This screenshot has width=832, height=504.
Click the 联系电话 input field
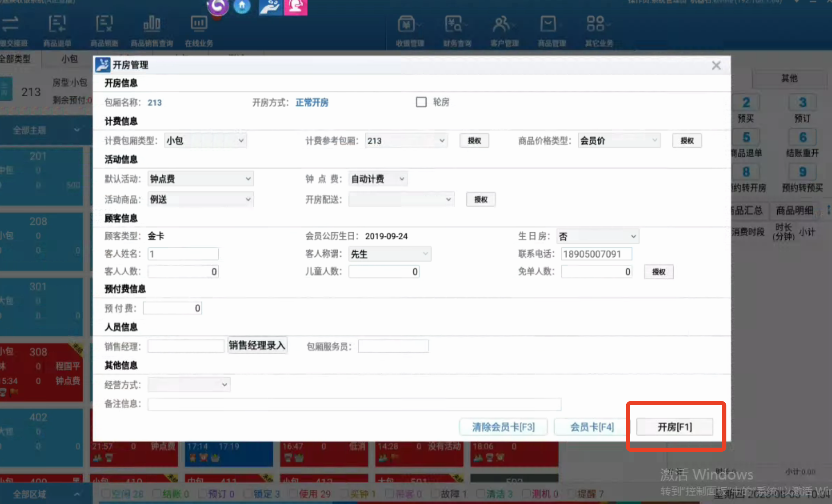pyautogui.click(x=596, y=254)
